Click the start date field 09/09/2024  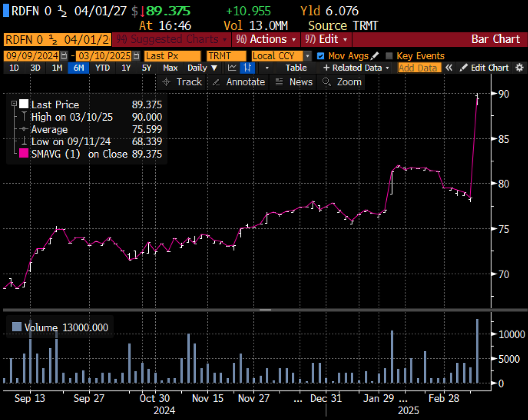32,56
